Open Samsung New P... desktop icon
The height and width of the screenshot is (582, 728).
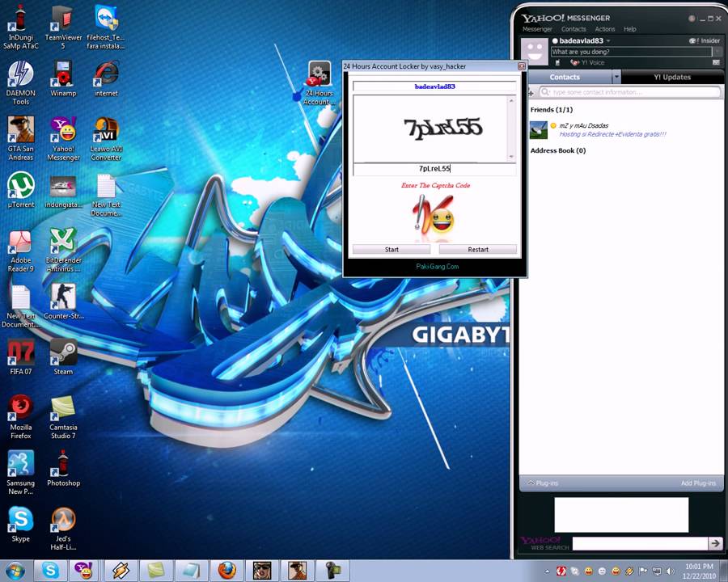[20, 472]
